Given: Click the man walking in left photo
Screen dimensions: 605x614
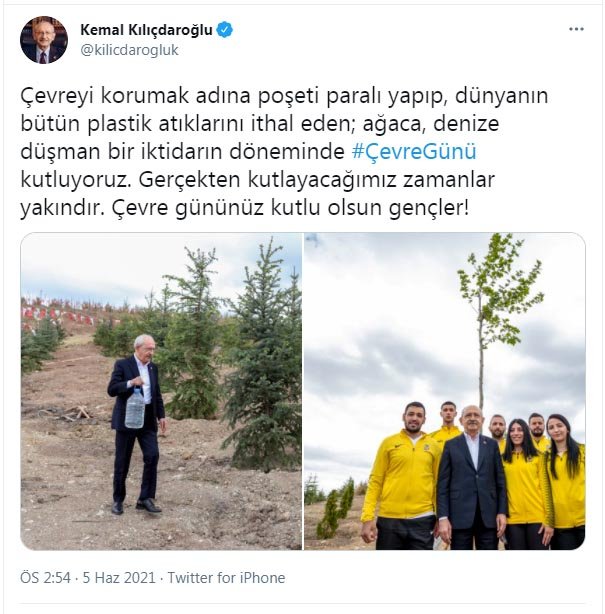Looking at the screenshot, I should 137,424.
